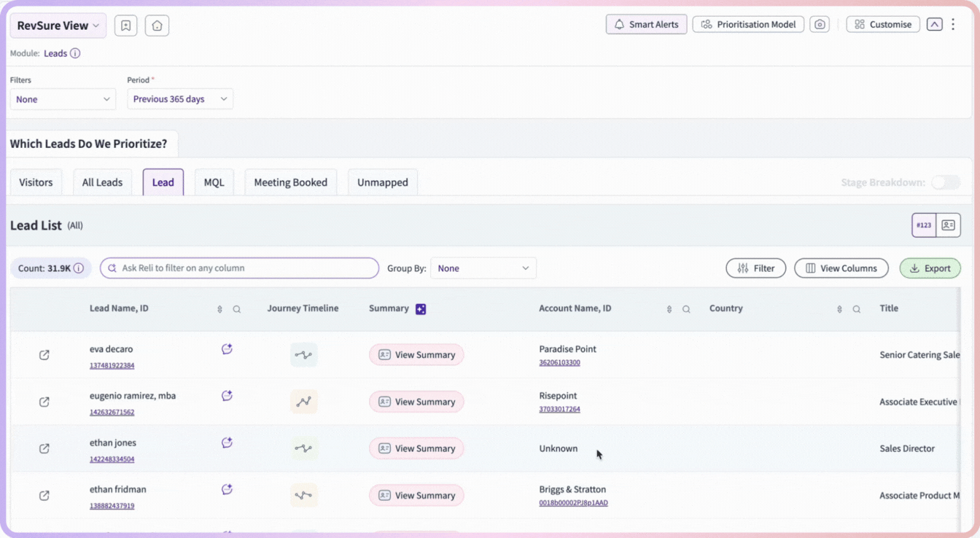View Summary for eugenio ramirez, mba
Viewport: 980px width, 538px height.
[416, 402]
